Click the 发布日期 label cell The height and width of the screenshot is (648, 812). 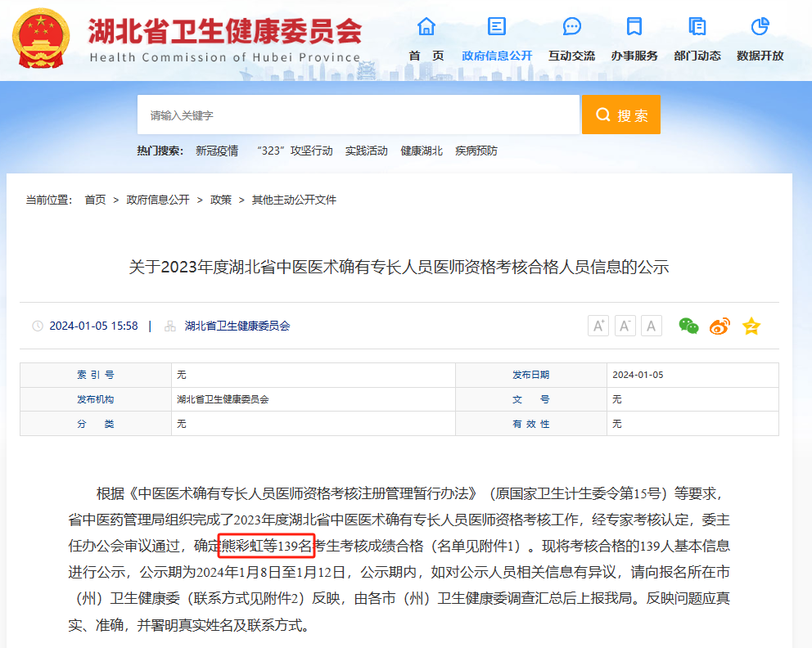coord(531,375)
